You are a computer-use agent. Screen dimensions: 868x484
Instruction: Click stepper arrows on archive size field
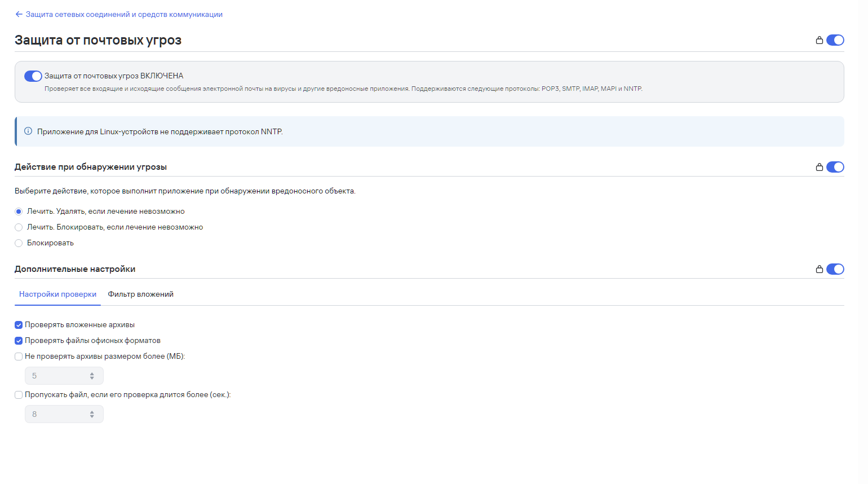tap(92, 376)
